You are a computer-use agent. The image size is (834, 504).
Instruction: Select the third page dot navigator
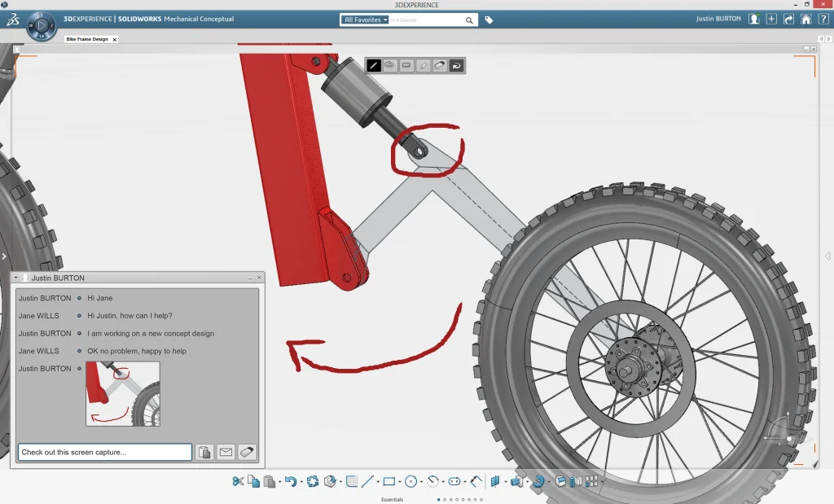click(451, 499)
